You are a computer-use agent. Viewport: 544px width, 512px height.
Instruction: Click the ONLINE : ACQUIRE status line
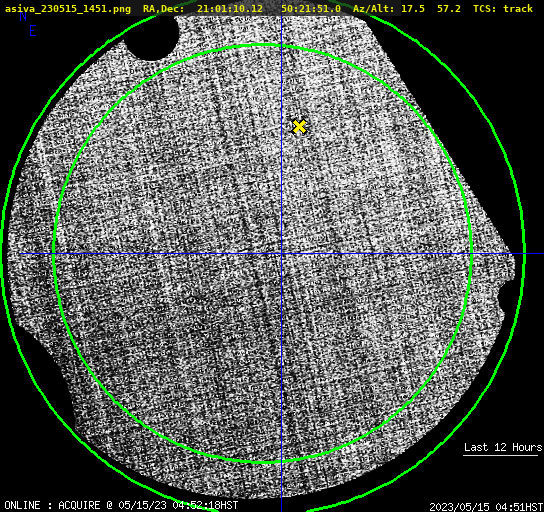click(121, 505)
